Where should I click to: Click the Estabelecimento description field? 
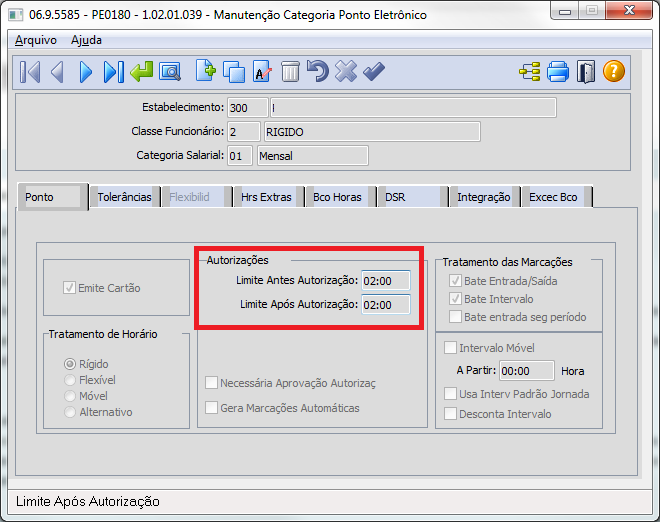[413, 108]
